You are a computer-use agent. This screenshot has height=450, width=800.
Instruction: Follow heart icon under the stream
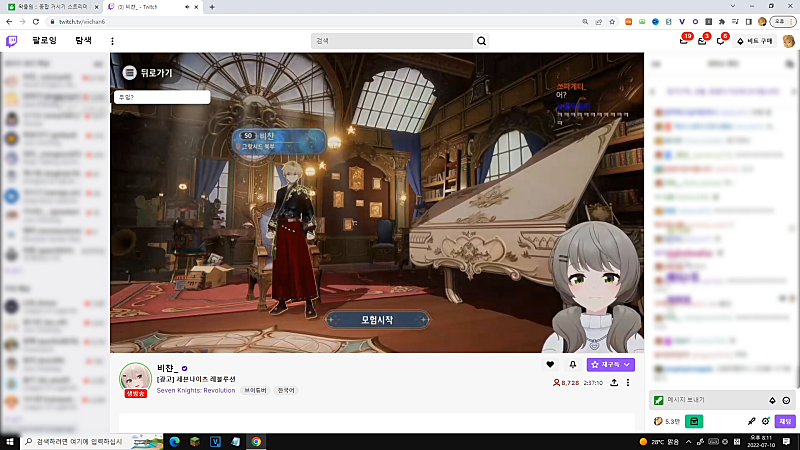[x=550, y=364]
